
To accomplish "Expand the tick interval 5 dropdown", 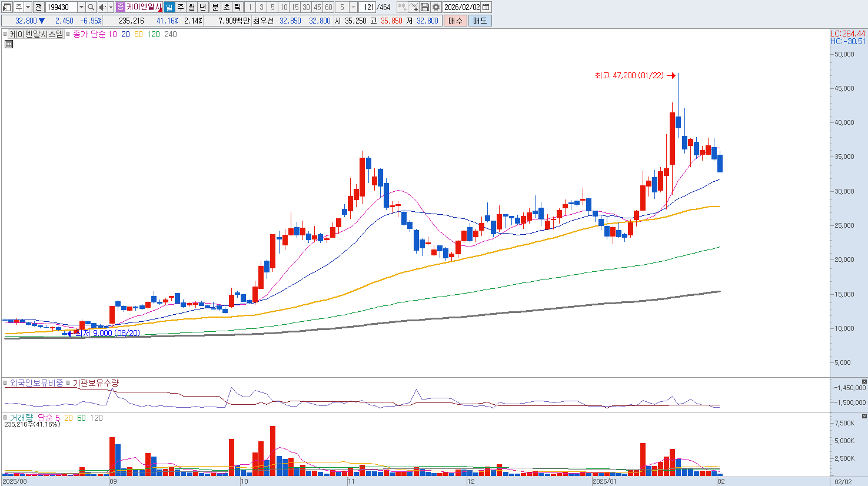I will (x=353, y=7).
